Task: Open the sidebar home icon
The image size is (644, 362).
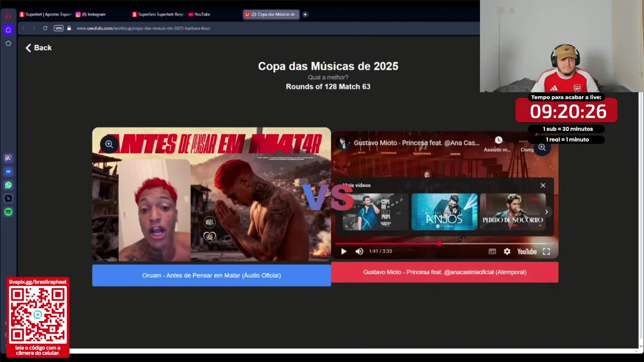Action: [8, 30]
